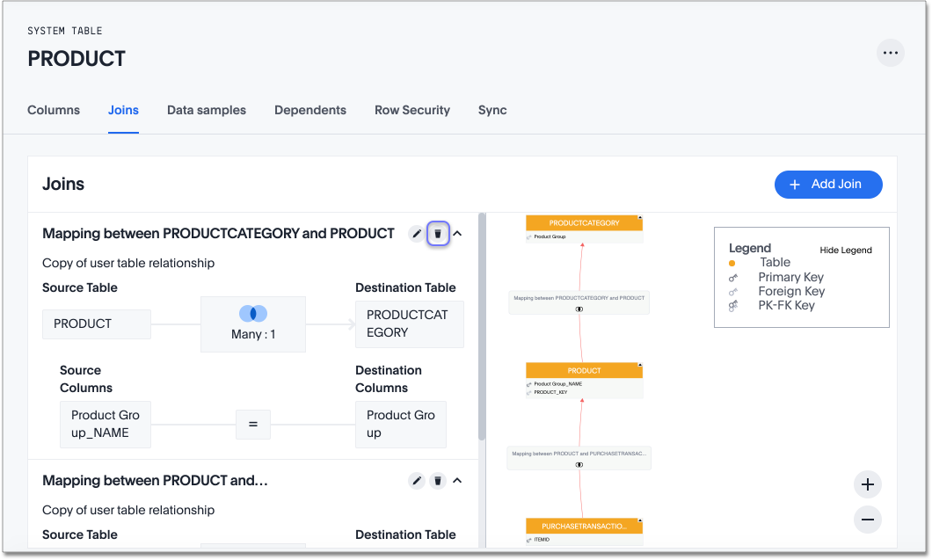The width and height of the screenshot is (932, 560).
Task: Switch to the Columns tab
Action: click(x=54, y=111)
